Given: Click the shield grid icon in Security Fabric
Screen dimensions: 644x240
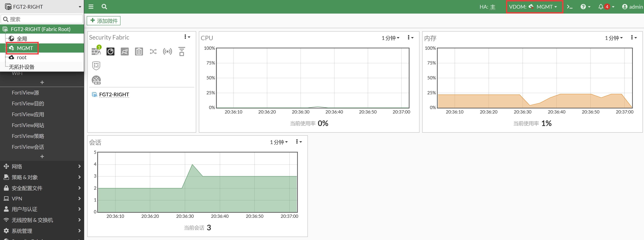Looking at the screenshot, I should coord(96,66).
